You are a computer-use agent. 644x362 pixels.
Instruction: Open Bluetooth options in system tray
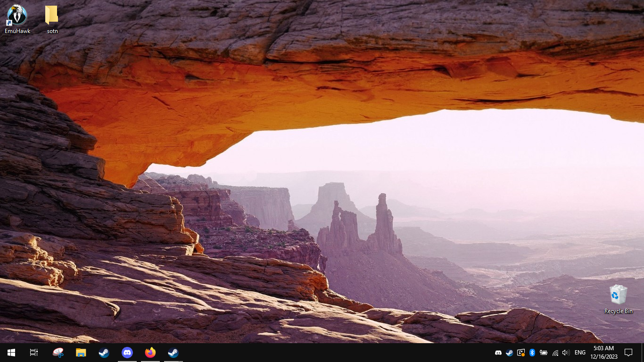tap(532, 353)
